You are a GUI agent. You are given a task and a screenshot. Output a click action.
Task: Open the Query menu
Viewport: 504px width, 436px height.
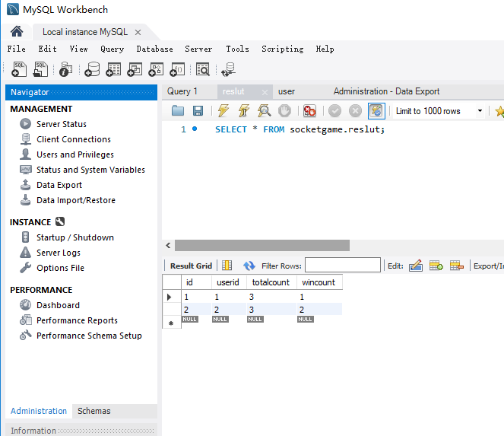coord(113,49)
